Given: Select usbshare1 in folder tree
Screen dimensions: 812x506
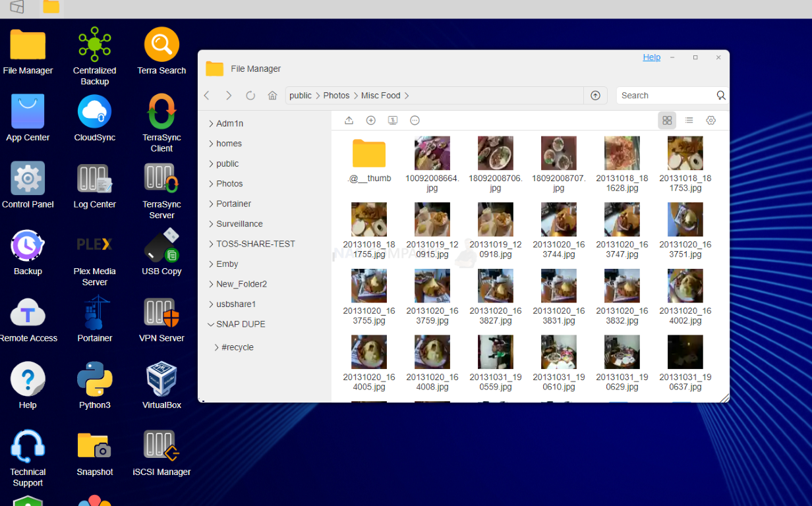Looking at the screenshot, I should 236,304.
